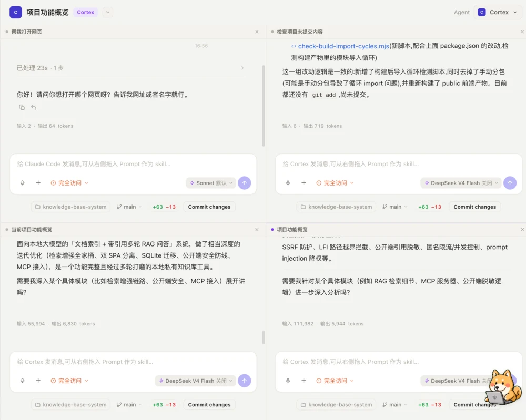Click 输入 55,994 · 输出 6,830 tokens text
The image size is (526, 420).
[56, 324]
